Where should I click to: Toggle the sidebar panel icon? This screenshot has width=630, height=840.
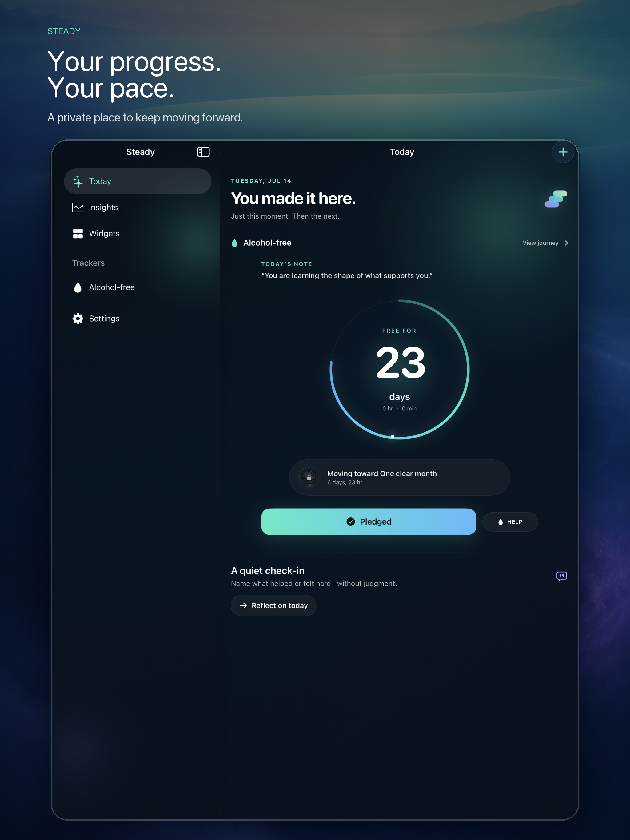click(x=203, y=152)
